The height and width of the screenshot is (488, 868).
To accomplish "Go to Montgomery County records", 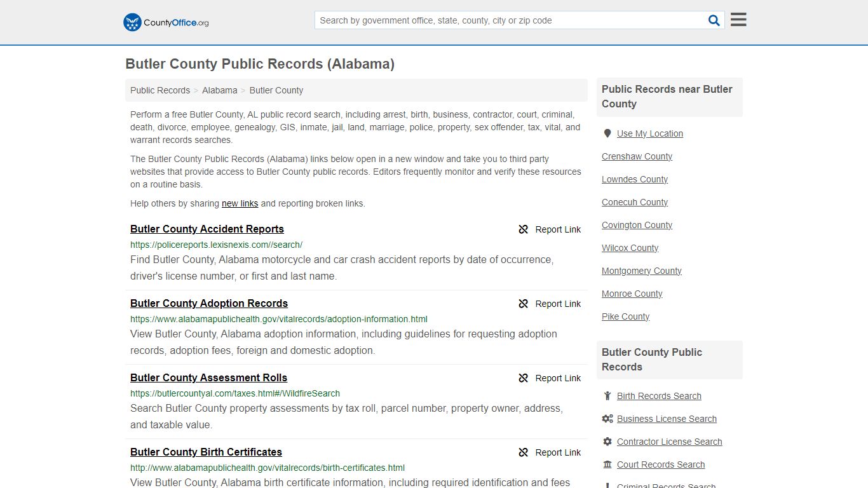I will coord(642,271).
